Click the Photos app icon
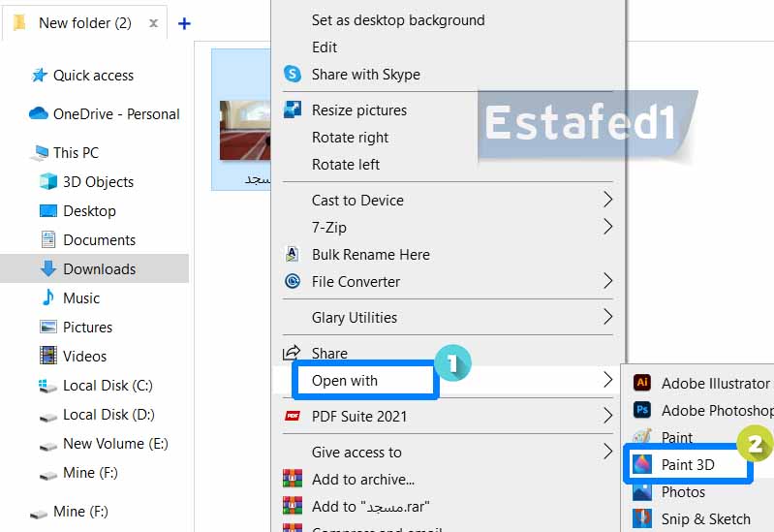Screen dimensions: 774x532 (642, 491)
